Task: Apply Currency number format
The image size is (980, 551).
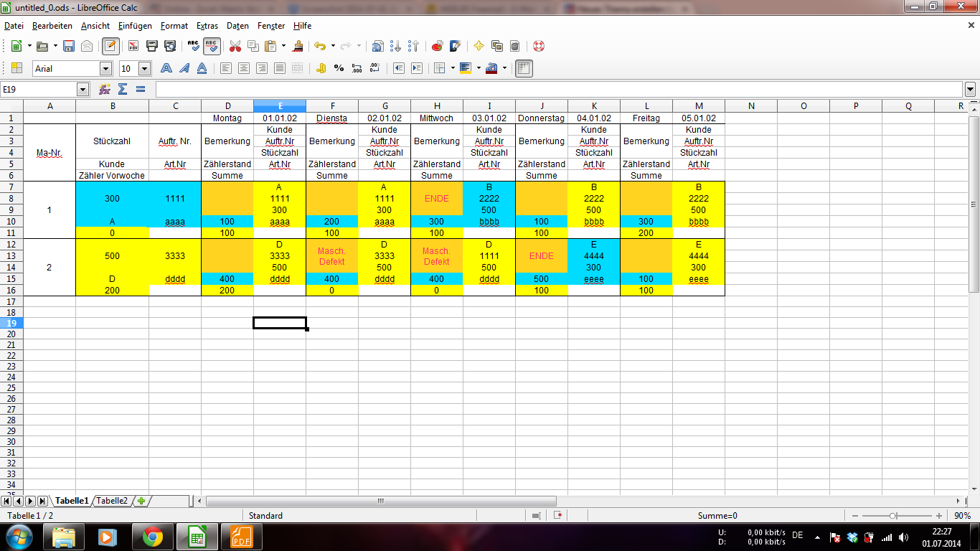Action: pyautogui.click(x=321, y=68)
